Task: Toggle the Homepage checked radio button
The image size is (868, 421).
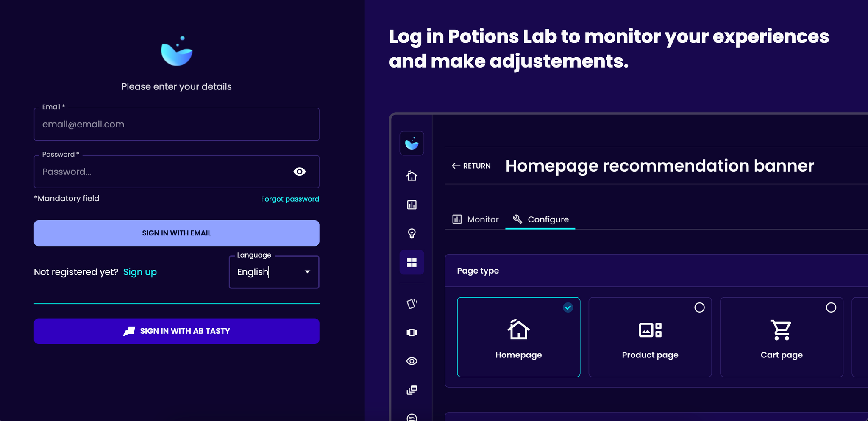Action: pyautogui.click(x=568, y=307)
